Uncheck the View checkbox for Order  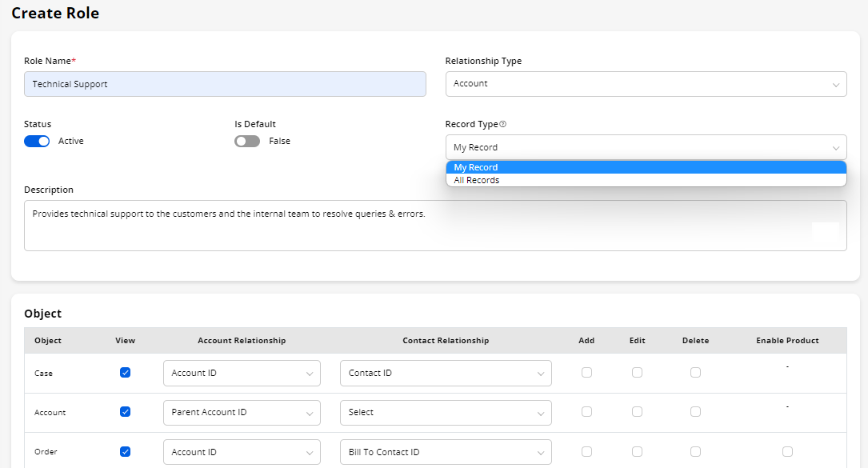coord(125,452)
